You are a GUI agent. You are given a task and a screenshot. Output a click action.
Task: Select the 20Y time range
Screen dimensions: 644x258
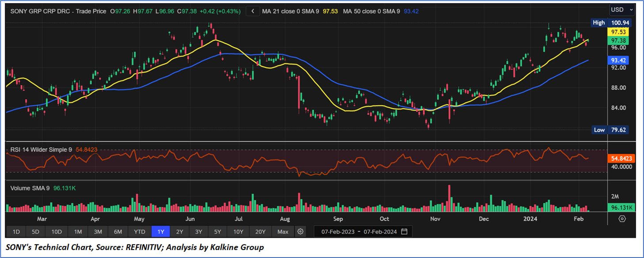[x=261, y=231]
